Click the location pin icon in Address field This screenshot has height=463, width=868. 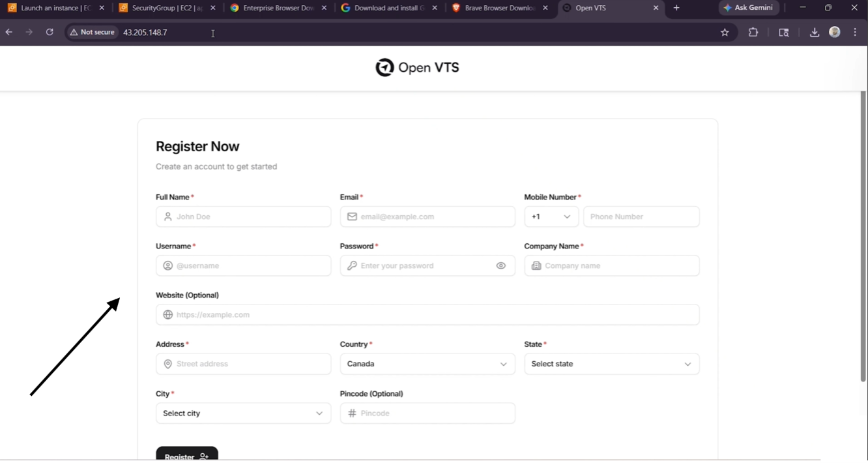(x=168, y=364)
